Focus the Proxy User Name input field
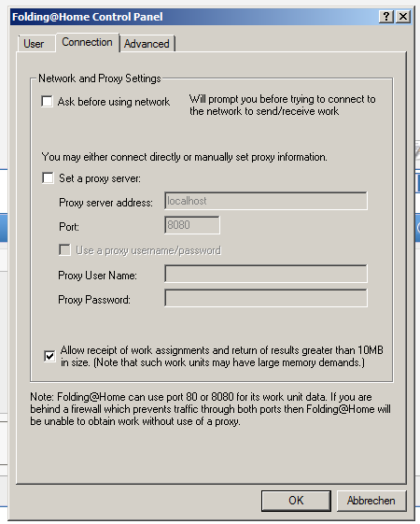The height and width of the screenshot is (524, 420). 266,274
